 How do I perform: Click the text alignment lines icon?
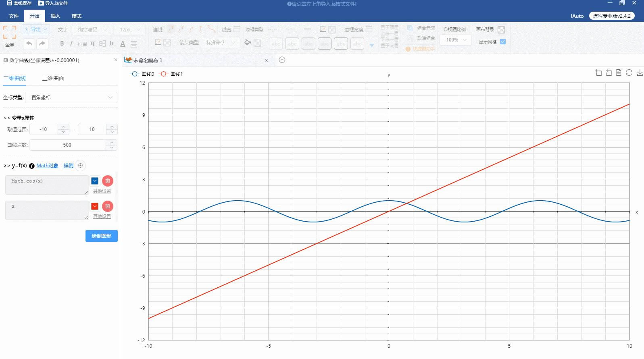(134, 44)
